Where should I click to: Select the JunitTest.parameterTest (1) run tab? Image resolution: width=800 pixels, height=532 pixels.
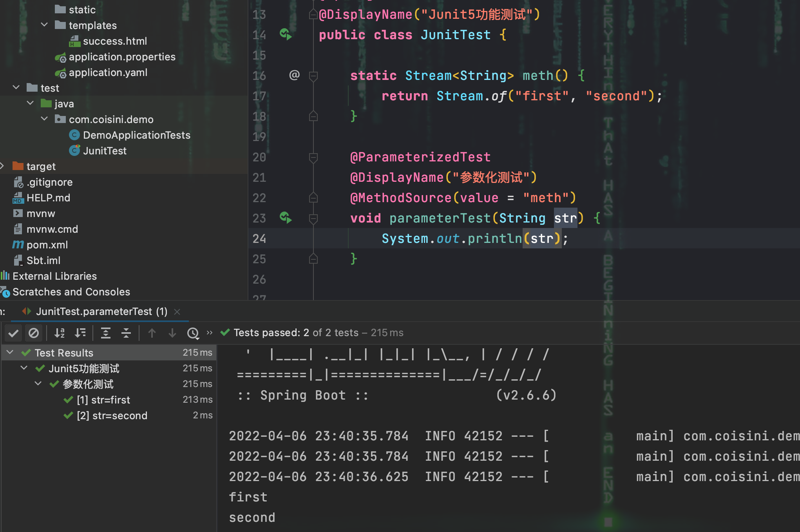point(101,311)
